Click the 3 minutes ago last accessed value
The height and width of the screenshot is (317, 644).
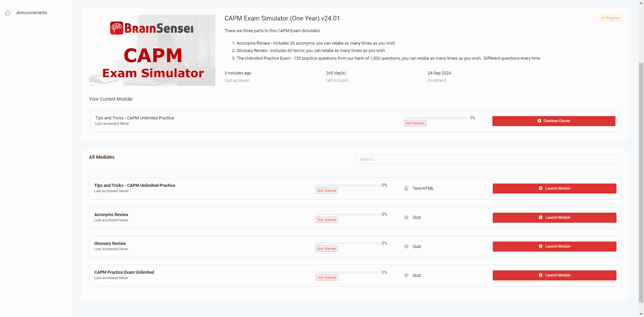pyautogui.click(x=238, y=73)
